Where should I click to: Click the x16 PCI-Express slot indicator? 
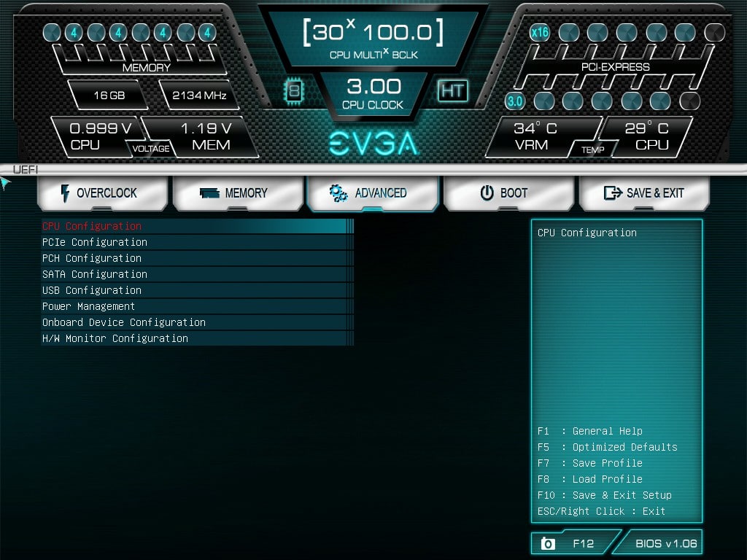click(540, 32)
